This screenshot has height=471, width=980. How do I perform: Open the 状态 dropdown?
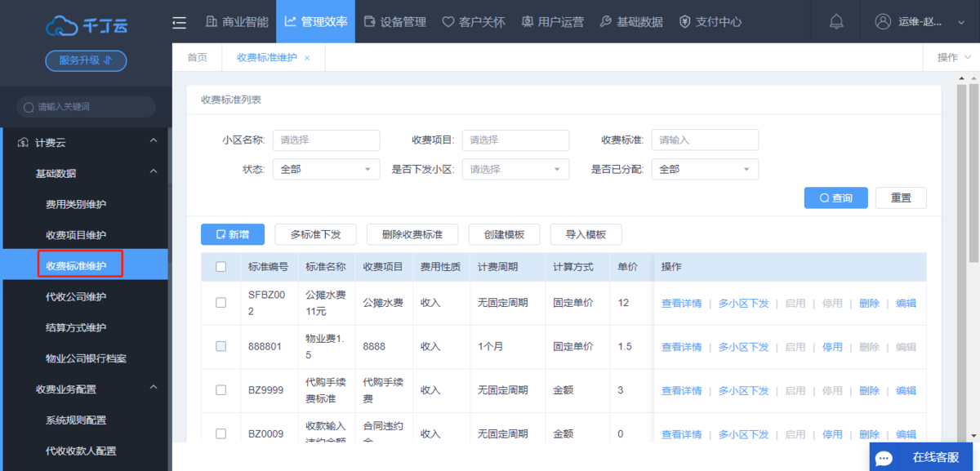[326, 169]
